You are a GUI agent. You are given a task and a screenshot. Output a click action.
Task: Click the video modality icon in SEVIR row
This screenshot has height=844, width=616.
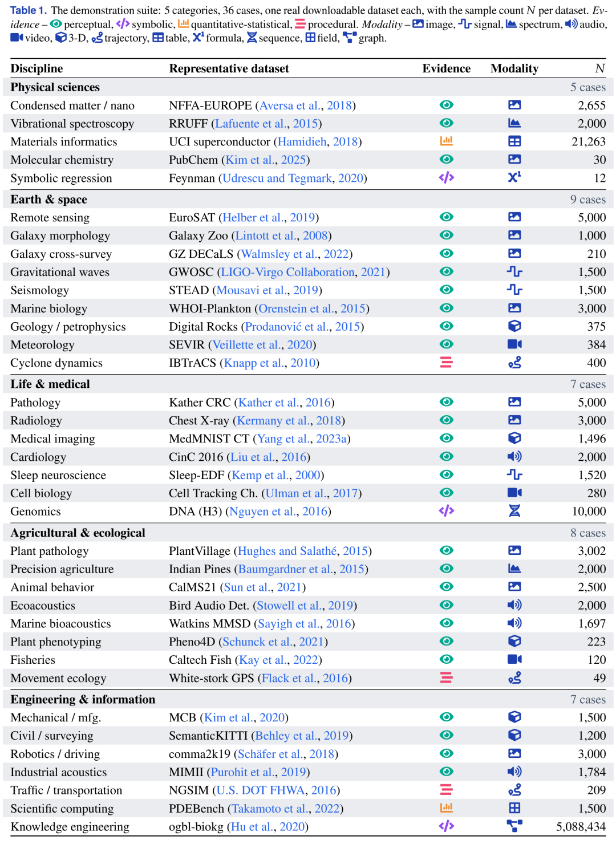click(x=514, y=344)
